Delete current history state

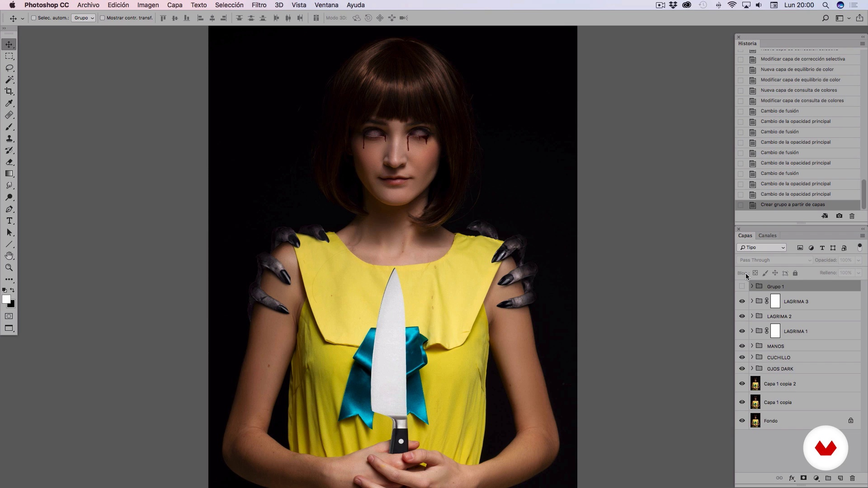(852, 216)
